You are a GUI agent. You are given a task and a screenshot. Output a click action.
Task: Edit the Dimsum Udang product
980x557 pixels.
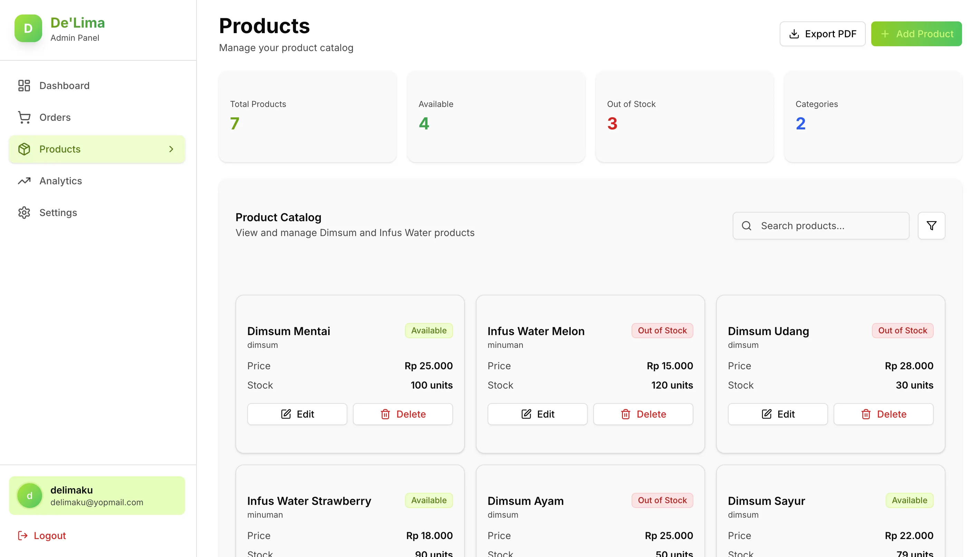click(x=778, y=414)
